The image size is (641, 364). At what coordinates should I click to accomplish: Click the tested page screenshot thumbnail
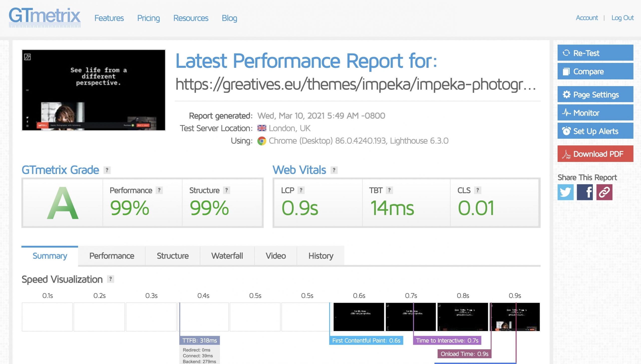(x=94, y=90)
